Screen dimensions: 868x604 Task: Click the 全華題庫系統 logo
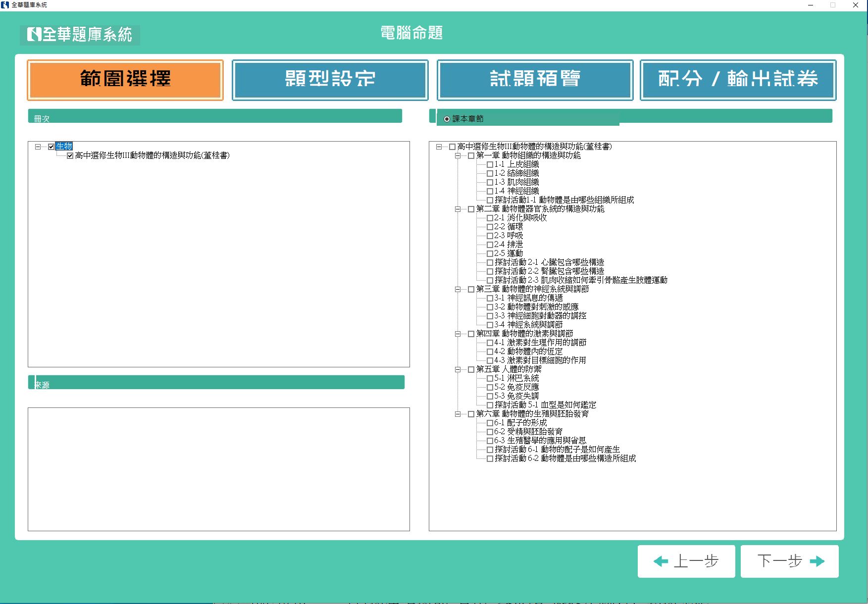click(80, 35)
